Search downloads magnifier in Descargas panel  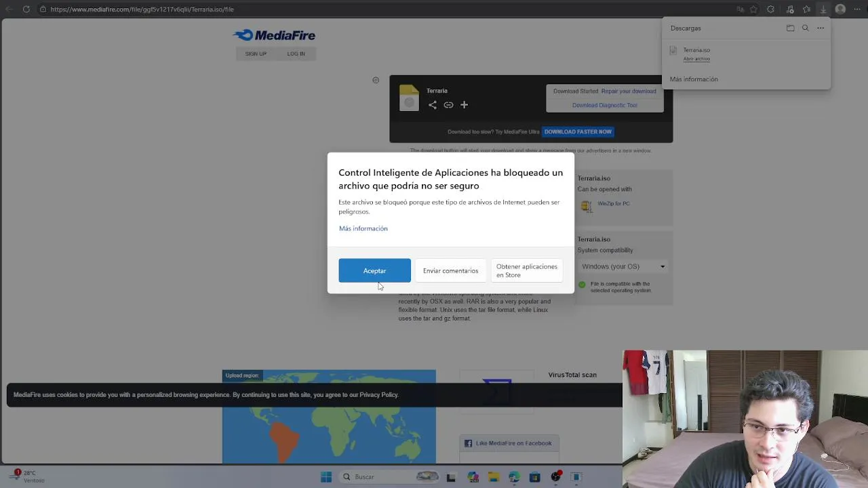pyautogui.click(x=805, y=28)
